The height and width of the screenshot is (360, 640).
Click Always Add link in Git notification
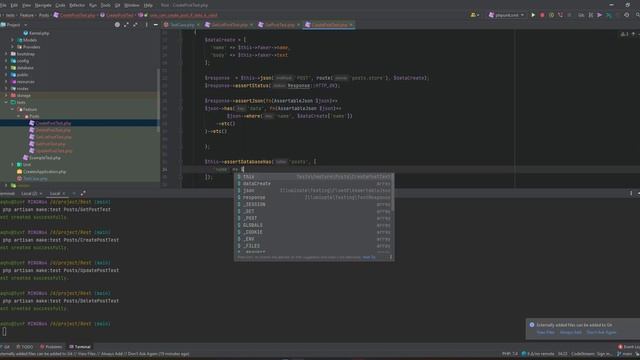(x=571, y=332)
